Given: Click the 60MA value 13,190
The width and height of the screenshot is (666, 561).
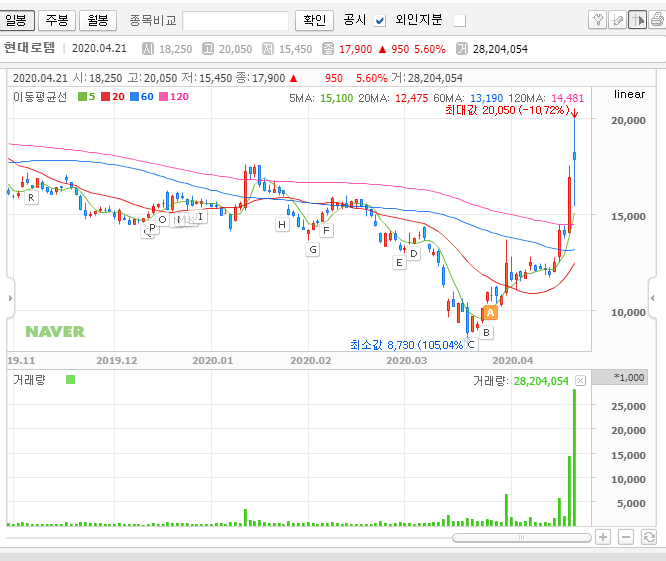Looking at the screenshot, I should pos(486,98).
